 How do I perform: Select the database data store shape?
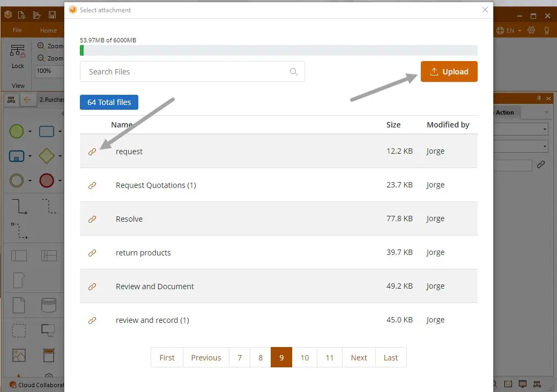49,305
